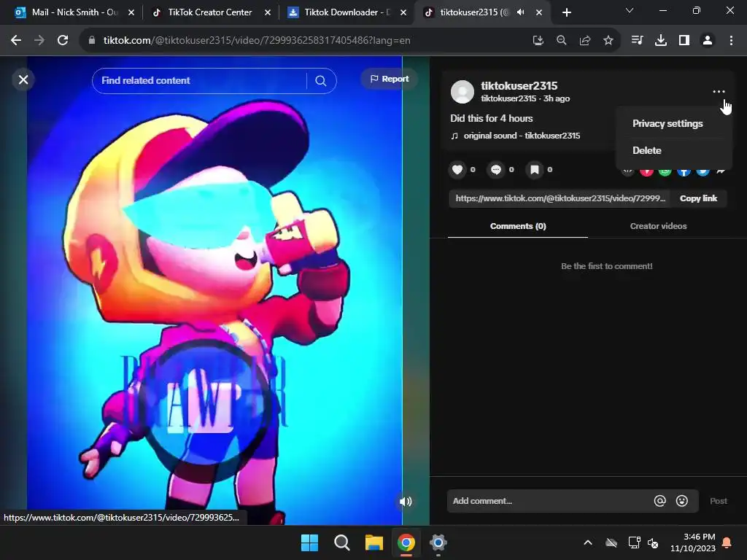
Task: Open Chrome downloads
Action: pos(661,41)
